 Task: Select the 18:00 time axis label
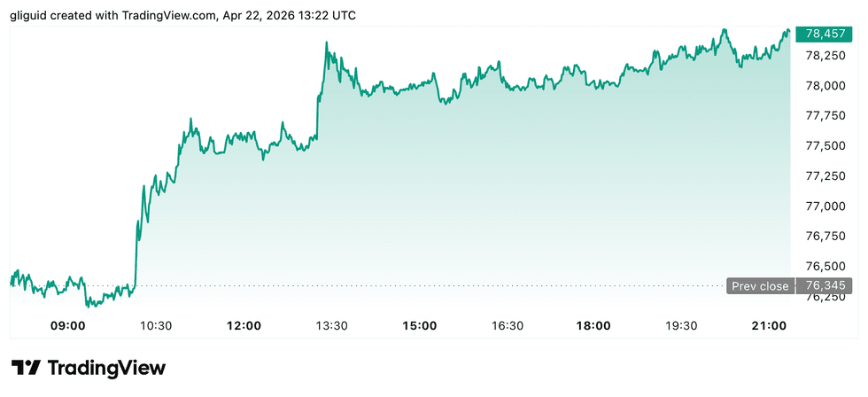click(x=593, y=325)
